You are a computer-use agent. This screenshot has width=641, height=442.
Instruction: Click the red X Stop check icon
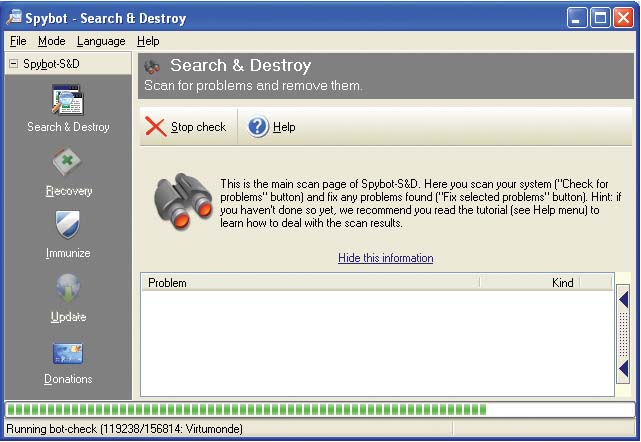(x=156, y=127)
